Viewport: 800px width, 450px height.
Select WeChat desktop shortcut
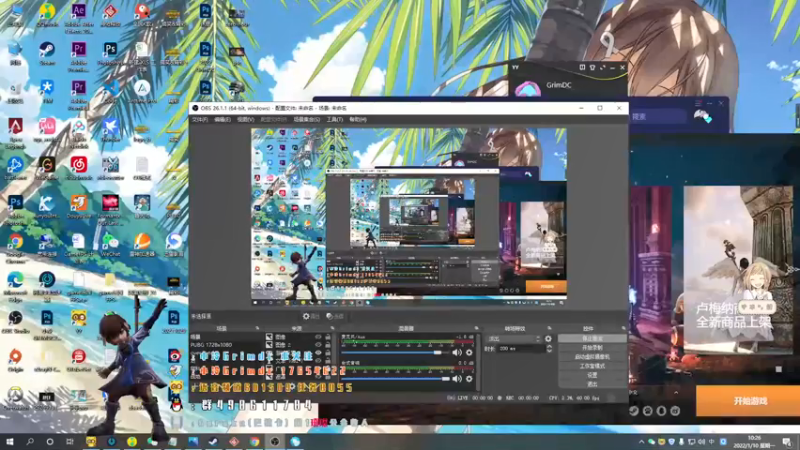[x=110, y=245]
